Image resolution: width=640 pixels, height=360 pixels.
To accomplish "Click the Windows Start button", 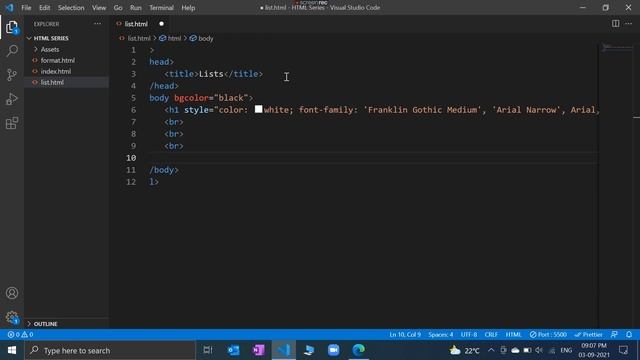I will 12,350.
